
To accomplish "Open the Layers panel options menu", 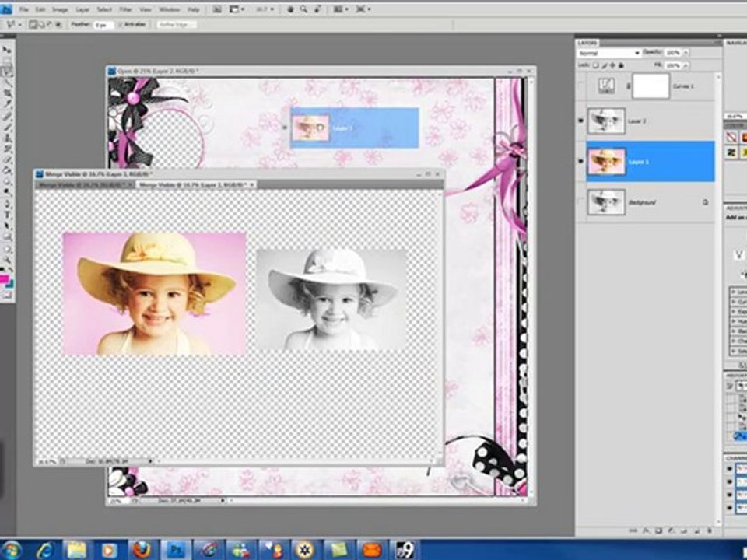I will pos(718,43).
